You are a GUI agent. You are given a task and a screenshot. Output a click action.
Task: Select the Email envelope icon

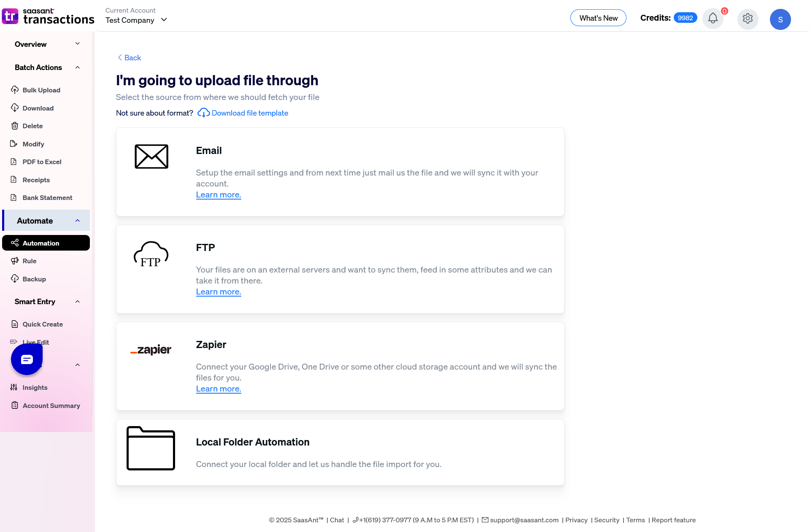pyautogui.click(x=151, y=157)
